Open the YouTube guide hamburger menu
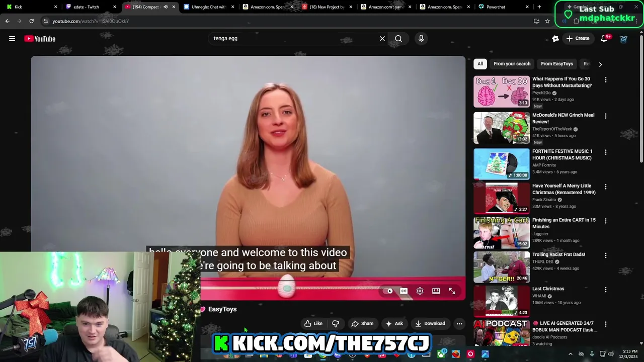 [12, 39]
